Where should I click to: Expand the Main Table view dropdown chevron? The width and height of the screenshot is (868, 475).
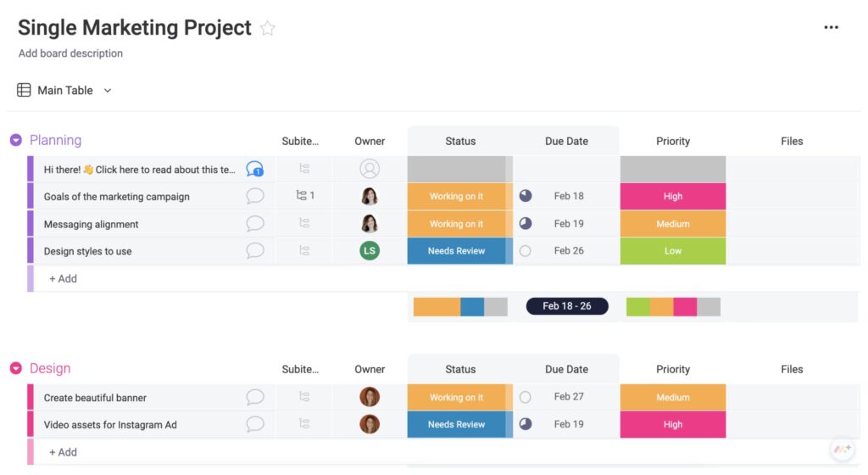coord(108,90)
